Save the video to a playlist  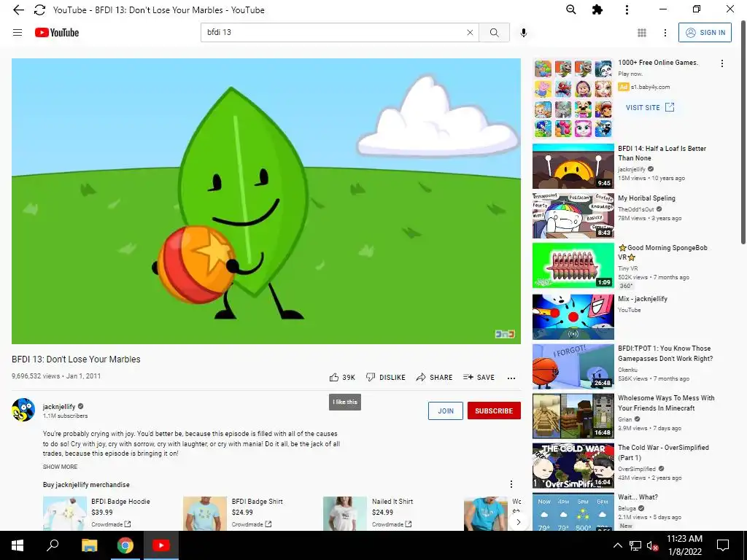coord(479,377)
